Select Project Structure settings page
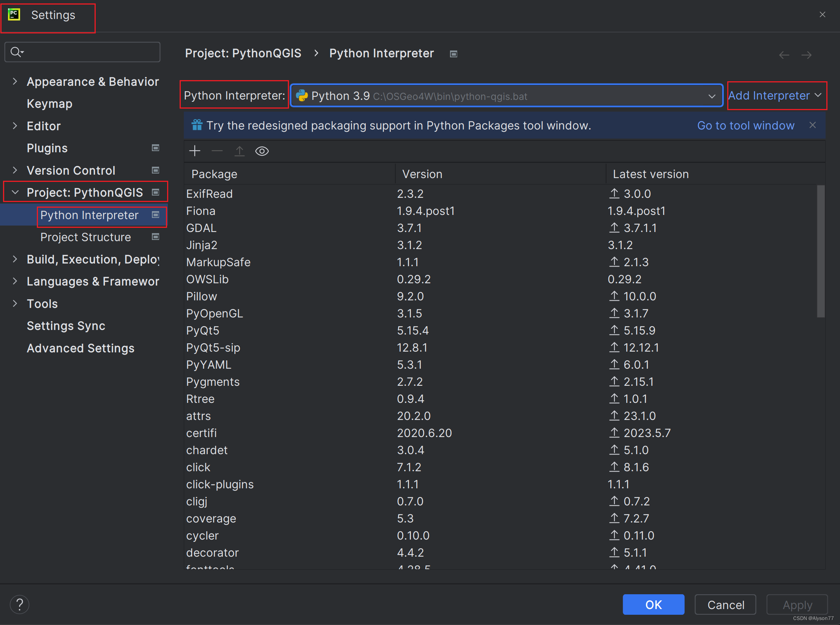Viewport: 840px width, 625px height. point(85,237)
